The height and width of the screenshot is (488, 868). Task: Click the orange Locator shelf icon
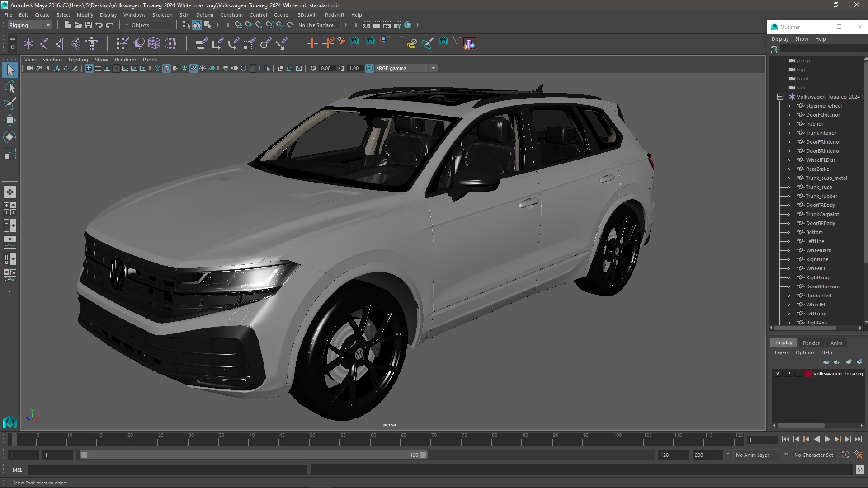tap(312, 43)
